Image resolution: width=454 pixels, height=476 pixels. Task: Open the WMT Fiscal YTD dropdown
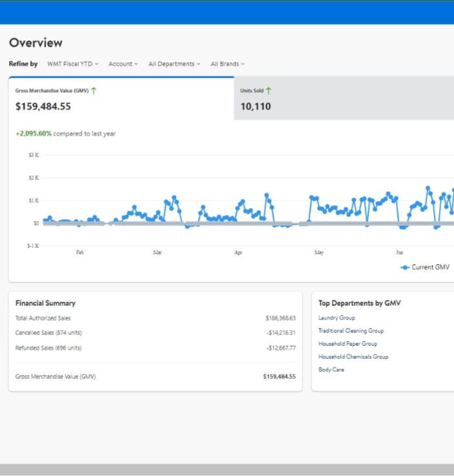pyautogui.click(x=73, y=64)
